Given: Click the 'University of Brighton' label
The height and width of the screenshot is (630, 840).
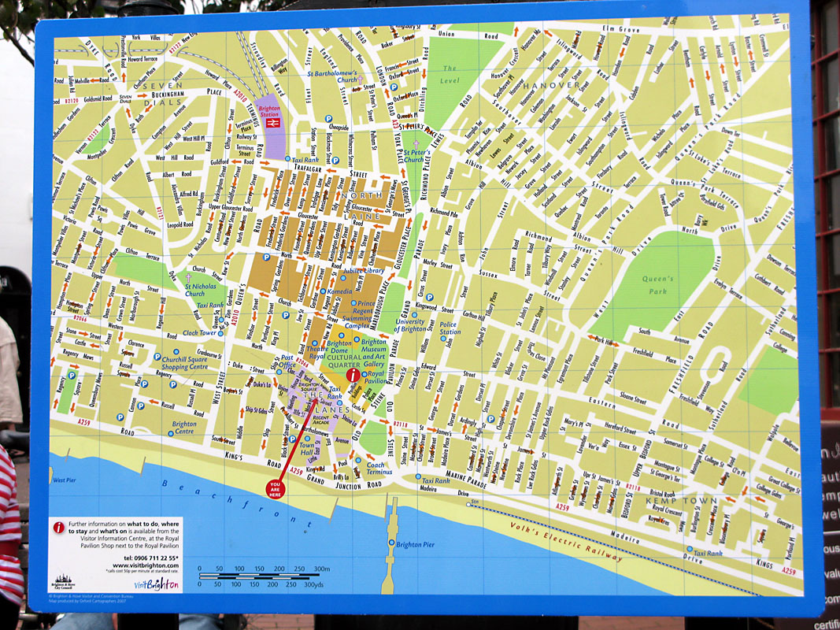Looking at the screenshot, I should (410, 324).
